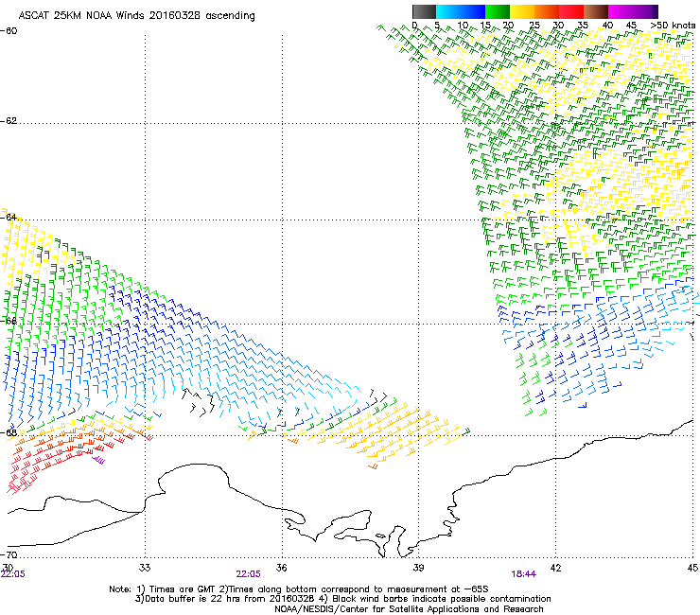
Task: Click the '>50 knots' legend label
Action: [673, 26]
